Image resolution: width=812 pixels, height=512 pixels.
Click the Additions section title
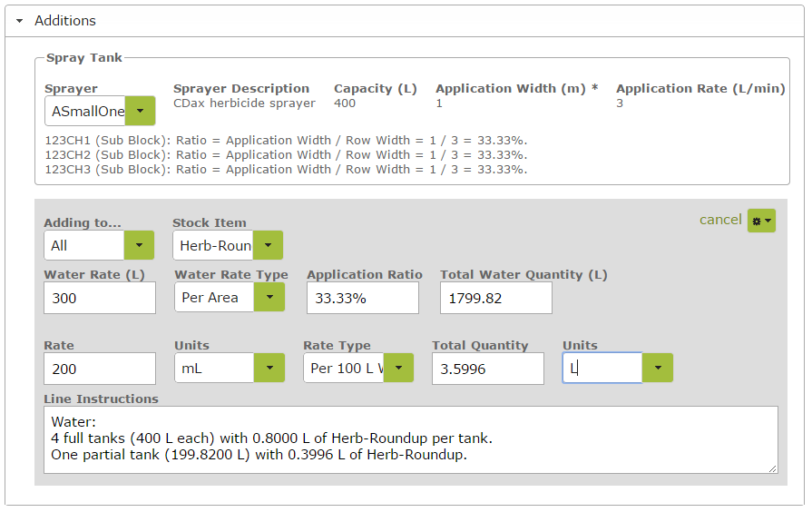(65, 21)
